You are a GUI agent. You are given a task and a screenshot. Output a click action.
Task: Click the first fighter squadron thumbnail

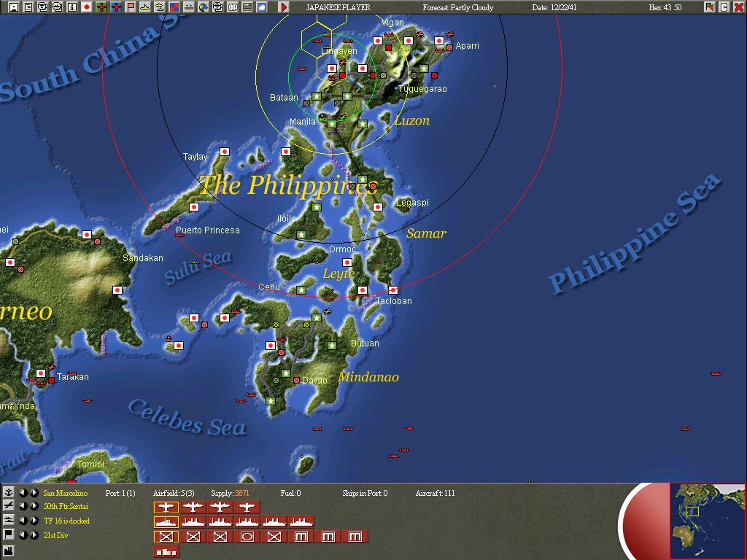tap(166, 506)
